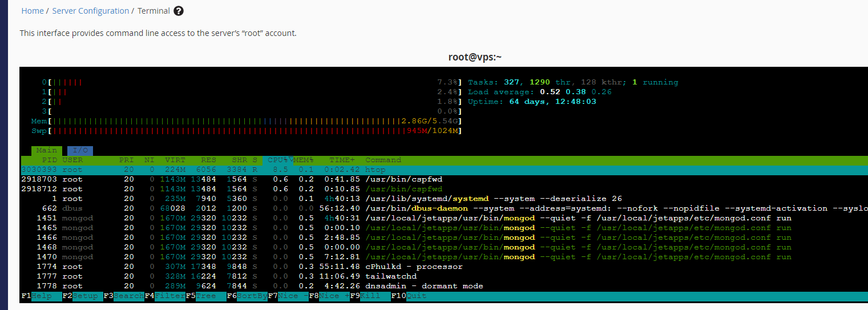Quit htop with the F10 button

tap(410, 296)
